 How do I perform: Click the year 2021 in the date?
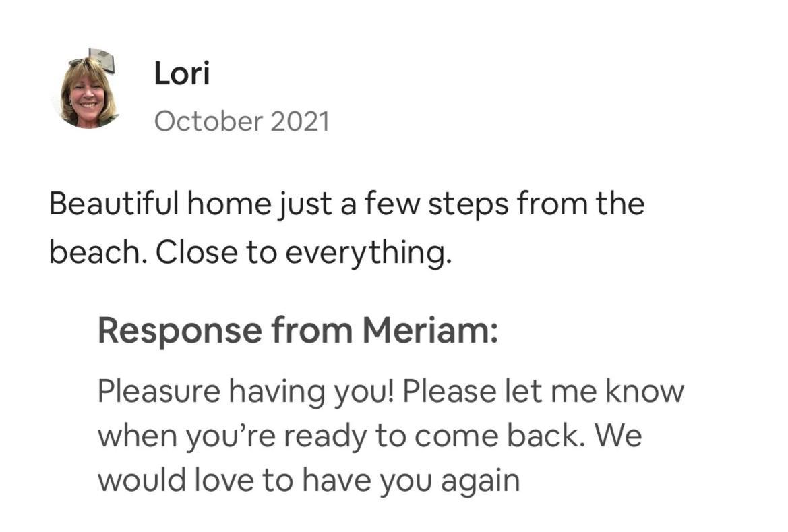click(300, 121)
